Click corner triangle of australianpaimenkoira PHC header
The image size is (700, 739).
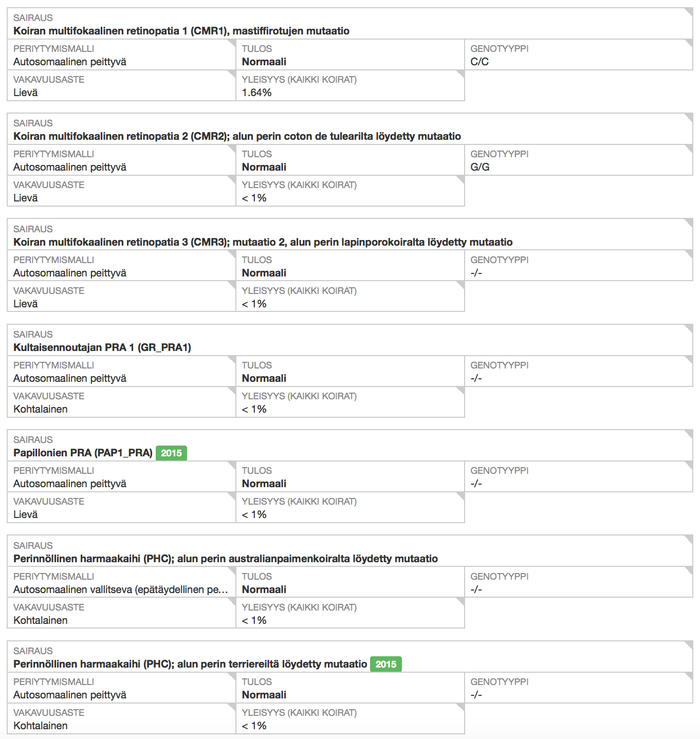point(689,540)
